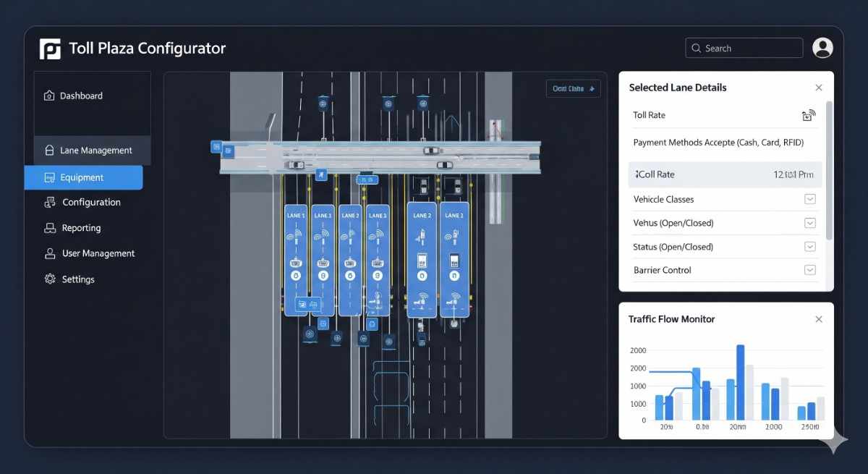Click the Toll Plaza Configurator logo
The height and width of the screenshot is (474, 868).
[x=50, y=48]
